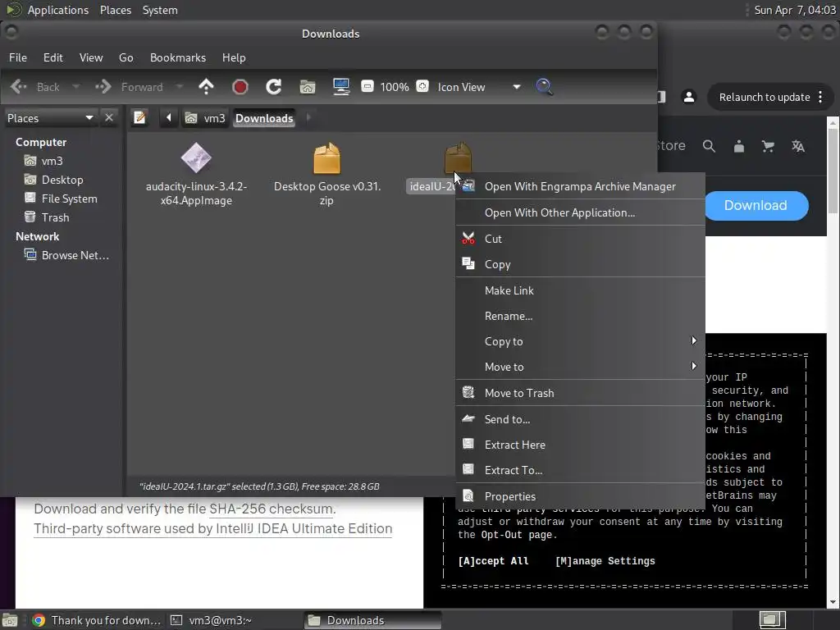840x630 pixels.
Task: Click the website search magnifier icon
Action: 709,146
